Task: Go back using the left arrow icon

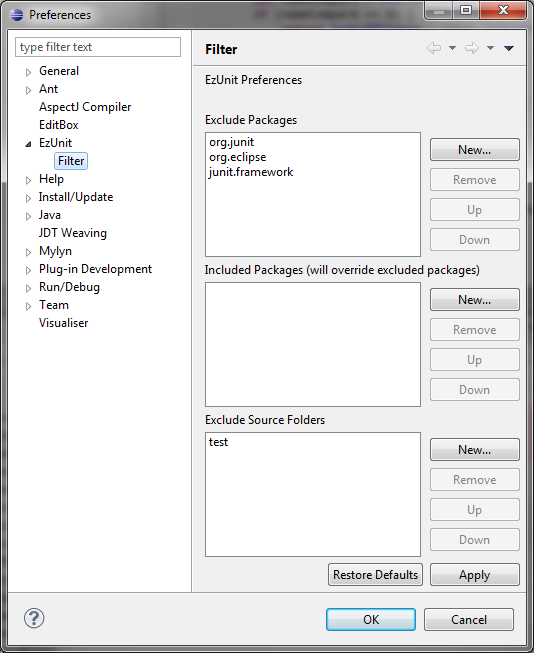Action: click(x=434, y=48)
